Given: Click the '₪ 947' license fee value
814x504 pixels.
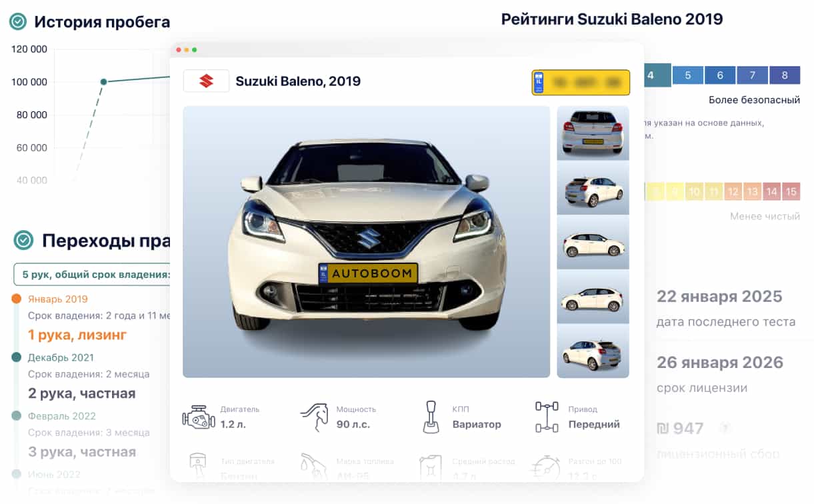Looking at the screenshot, I should (x=680, y=428).
